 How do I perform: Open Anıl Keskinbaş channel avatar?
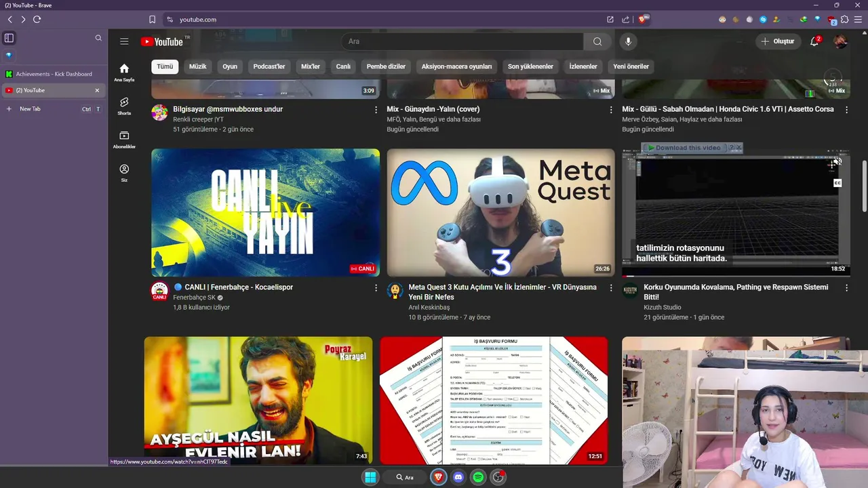tap(395, 291)
